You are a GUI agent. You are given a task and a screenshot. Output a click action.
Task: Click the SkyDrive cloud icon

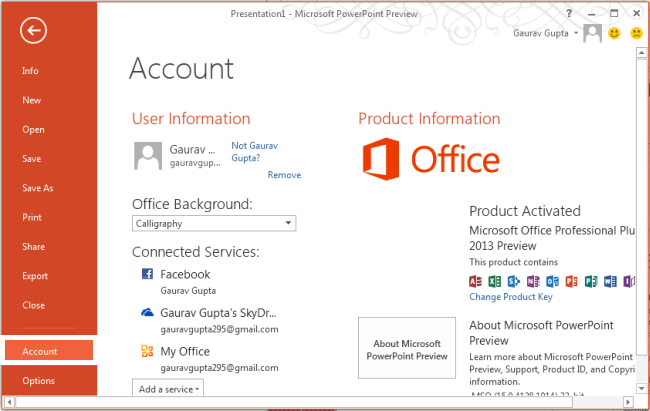coord(147,312)
